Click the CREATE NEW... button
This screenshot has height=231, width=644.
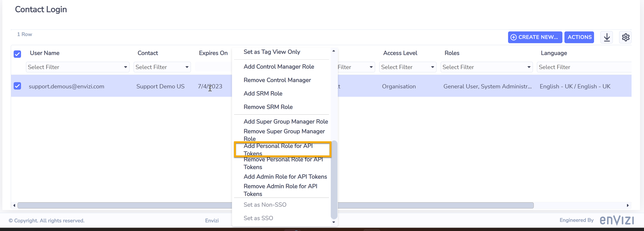535,37
